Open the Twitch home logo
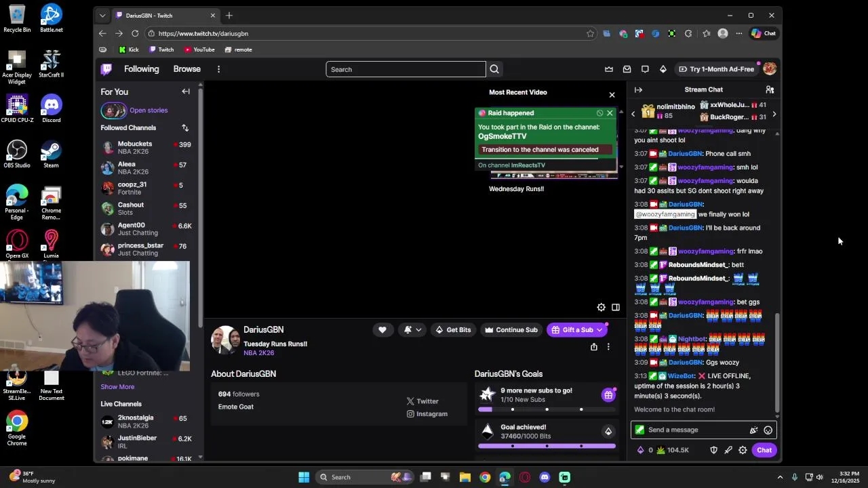The width and height of the screenshot is (868, 488). [x=106, y=69]
